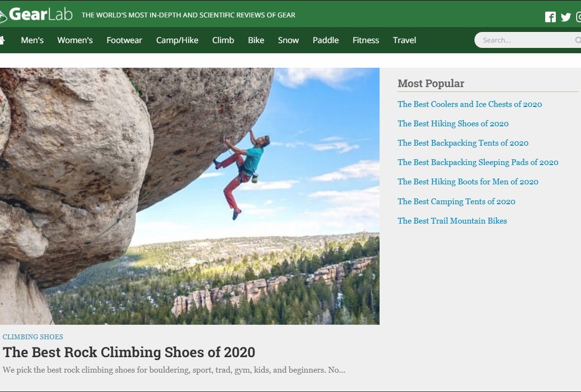581x392 pixels.
Task: Open the Instagram icon in the header
Action: click(x=578, y=17)
